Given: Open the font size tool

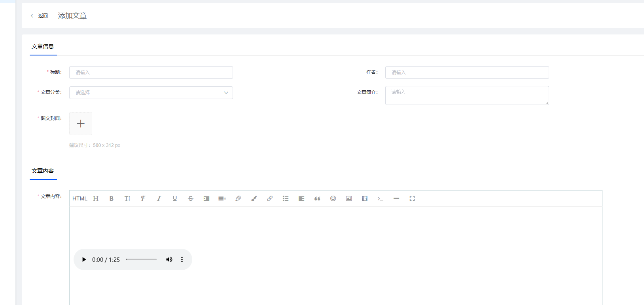Looking at the screenshot, I should tap(127, 198).
